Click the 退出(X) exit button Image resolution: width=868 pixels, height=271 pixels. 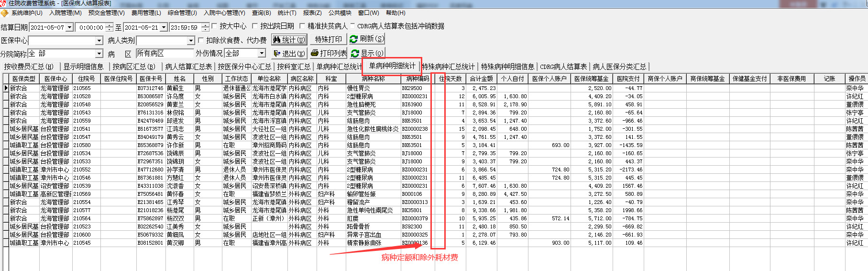coord(289,53)
